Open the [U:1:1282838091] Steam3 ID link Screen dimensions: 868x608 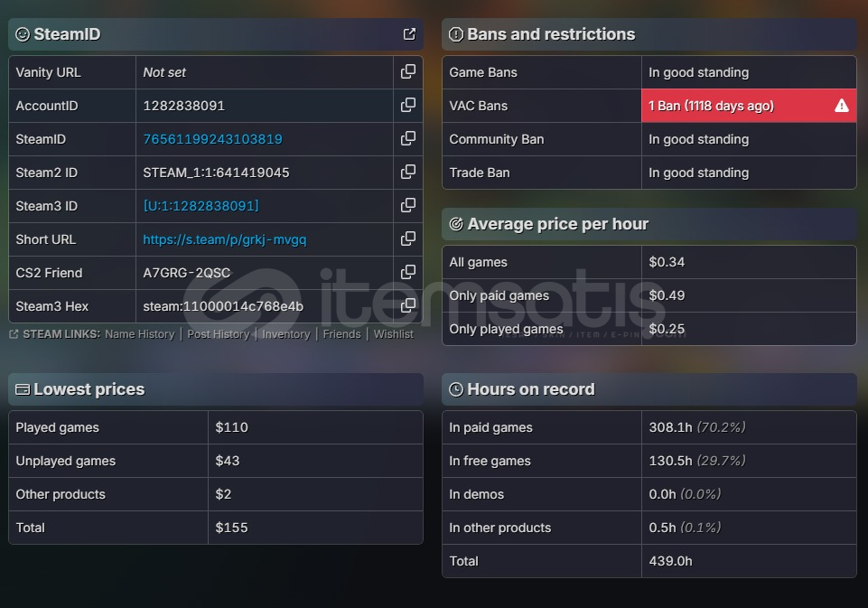tap(201, 206)
